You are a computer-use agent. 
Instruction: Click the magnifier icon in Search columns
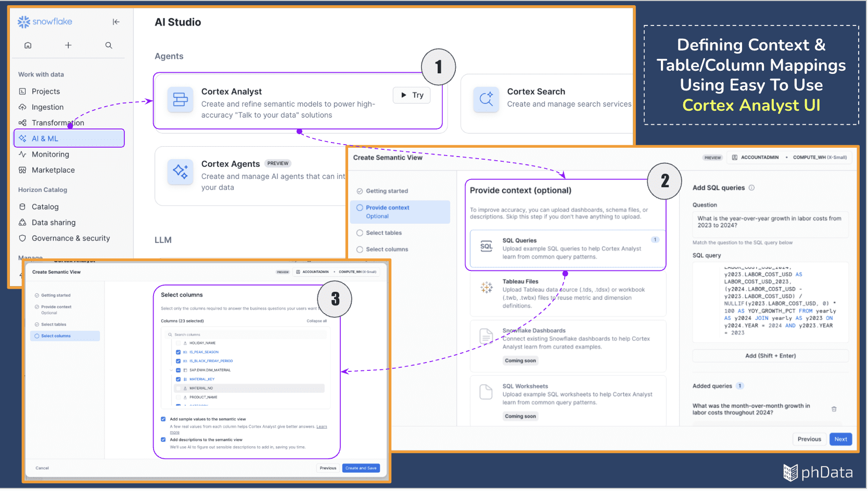point(170,335)
